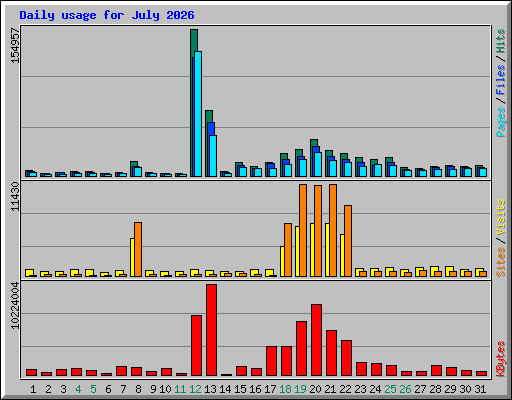
Task: Select the day 13 label on the x-axis
Action: [210, 389]
